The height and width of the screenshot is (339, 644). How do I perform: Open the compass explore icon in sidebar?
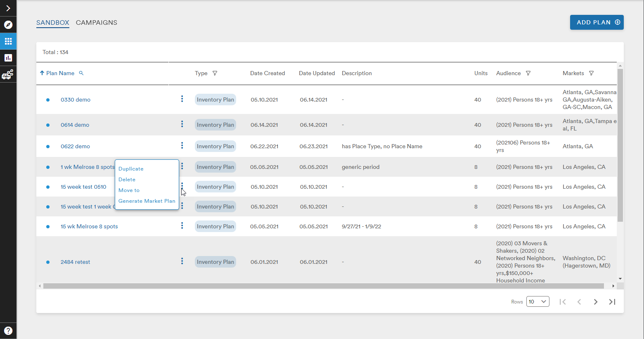click(x=8, y=25)
